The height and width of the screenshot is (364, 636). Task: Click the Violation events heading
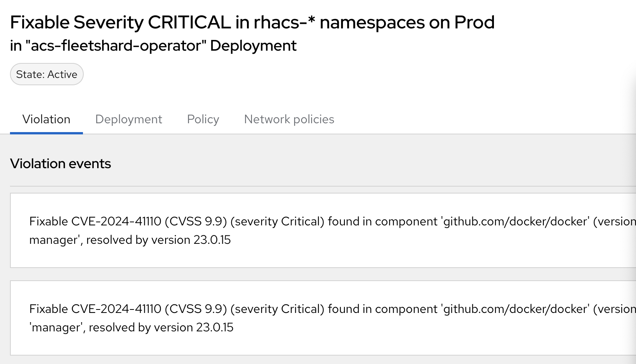[x=60, y=164]
